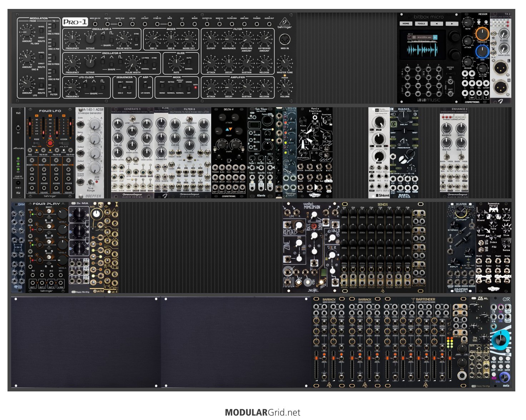Image resolution: width=526 pixels, height=420 pixels.
Task: Click the Balance knob on Enhance 2
Action: coord(447,129)
